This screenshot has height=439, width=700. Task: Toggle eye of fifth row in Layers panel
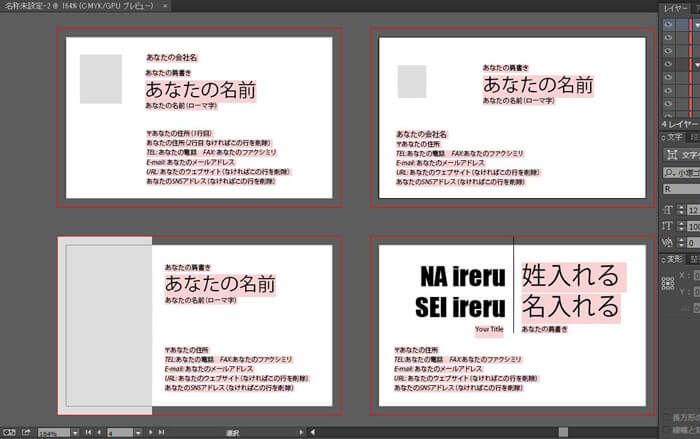coord(668,77)
